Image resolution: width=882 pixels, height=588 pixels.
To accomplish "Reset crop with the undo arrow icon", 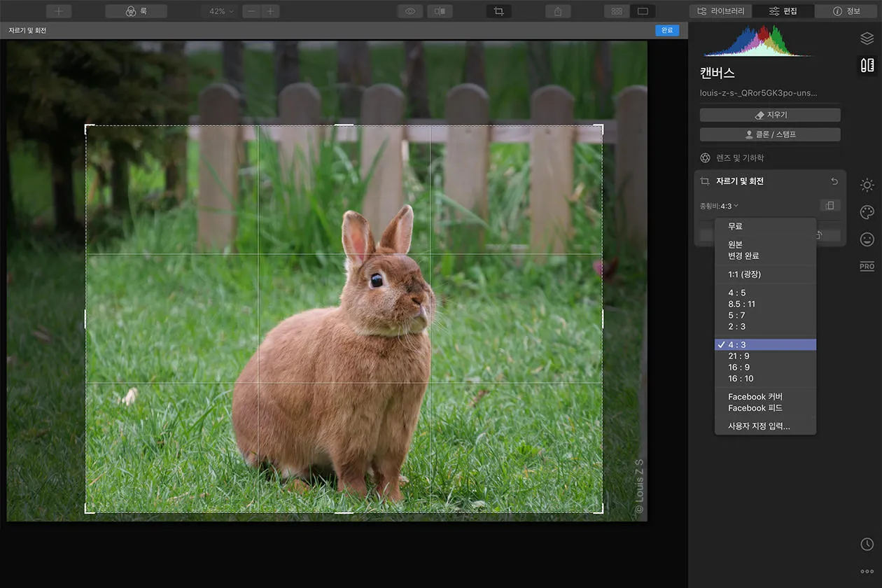I will (x=834, y=181).
